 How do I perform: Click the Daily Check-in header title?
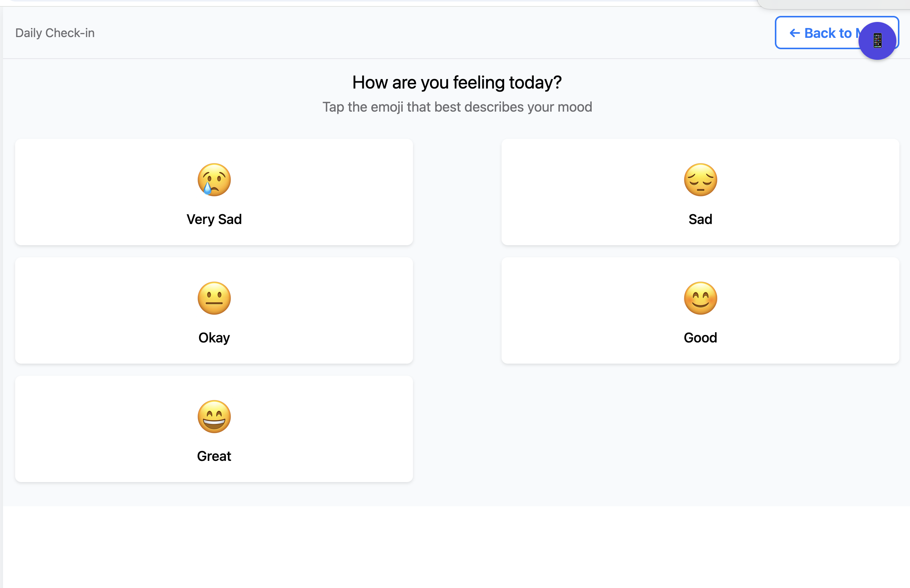click(55, 33)
